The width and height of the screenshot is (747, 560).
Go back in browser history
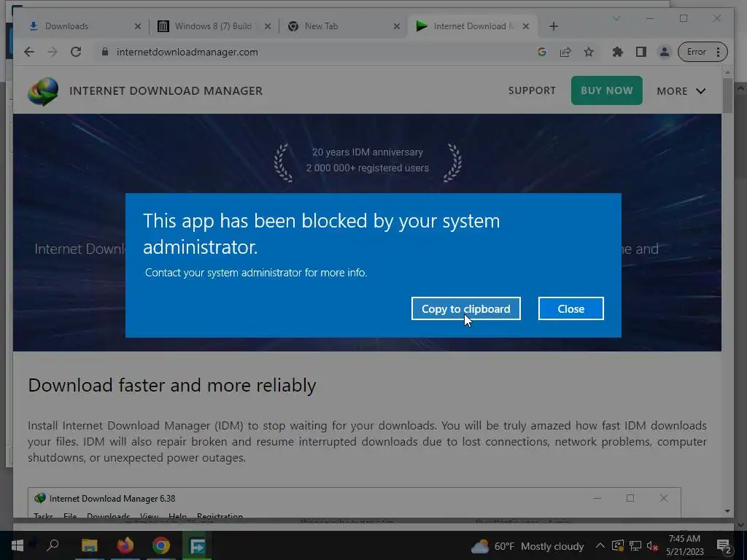point(29,52)
